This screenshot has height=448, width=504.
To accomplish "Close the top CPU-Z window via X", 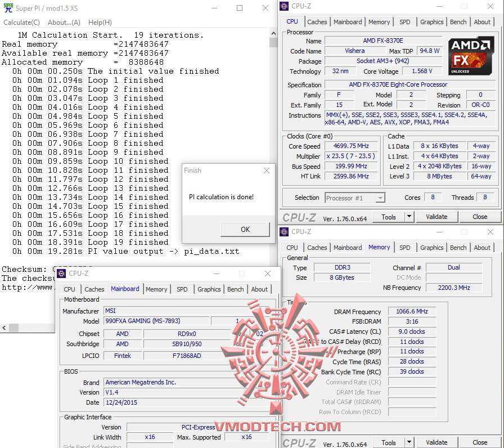I will click(x=490, y=6).
